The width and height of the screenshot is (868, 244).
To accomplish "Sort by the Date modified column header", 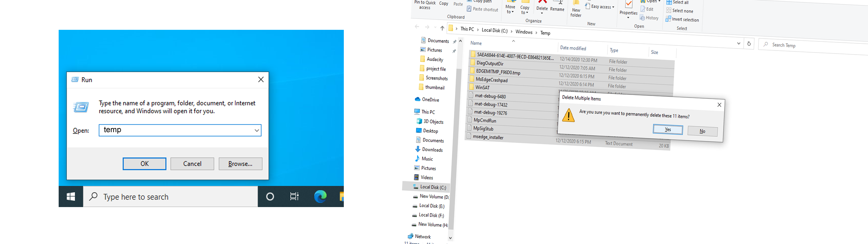I will click(573, 48).
